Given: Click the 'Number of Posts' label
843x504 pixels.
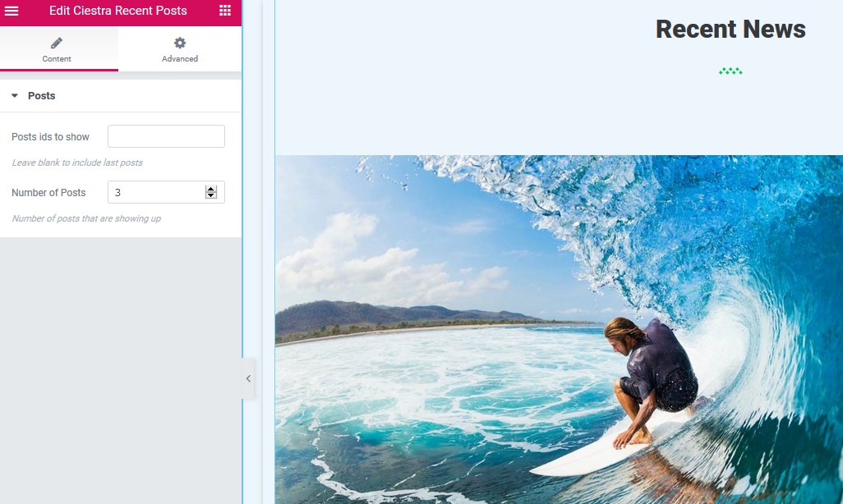Looking at the screenshot, I should (49, 193).
